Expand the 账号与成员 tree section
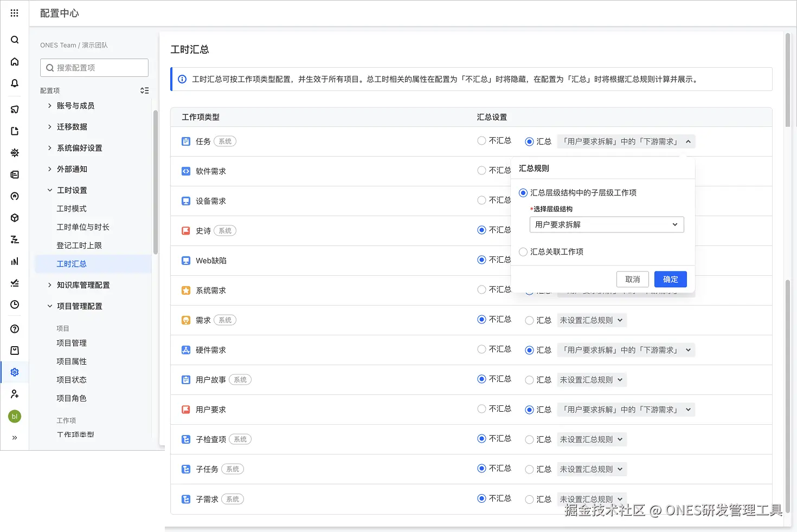 click(50, 106)
